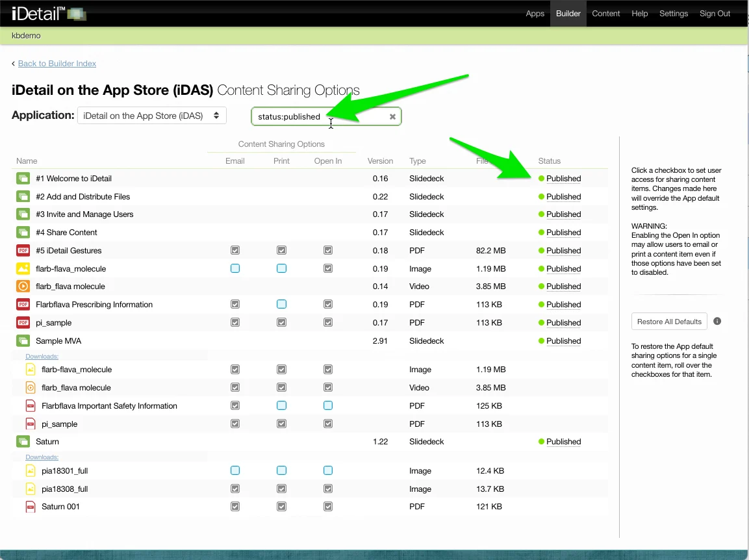Click the slidedeck icon for #1 Welcome to iDetail
749x560 pixels.
click(x=23, y=179)
